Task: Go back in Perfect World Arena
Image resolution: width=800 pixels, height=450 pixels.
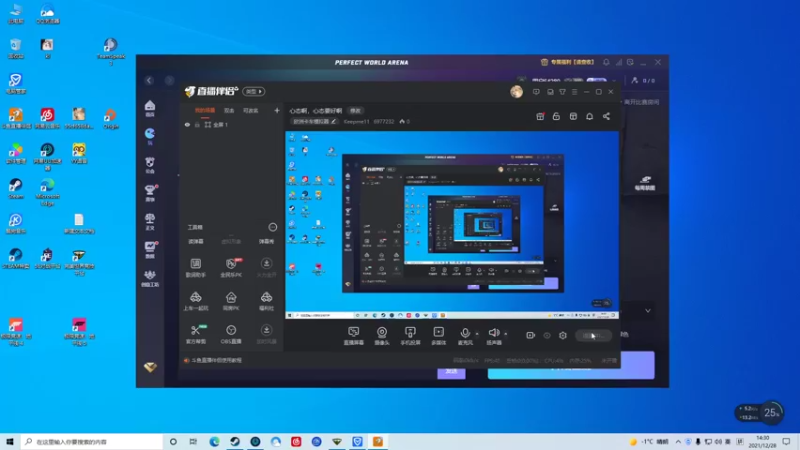Action: (149, 80)
